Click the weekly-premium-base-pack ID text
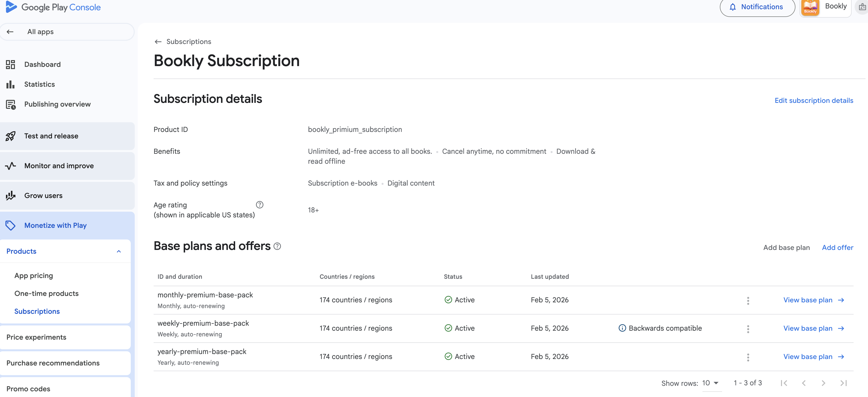Image resolution: width=868 pixels, height=397 pixels. point(203,323)
